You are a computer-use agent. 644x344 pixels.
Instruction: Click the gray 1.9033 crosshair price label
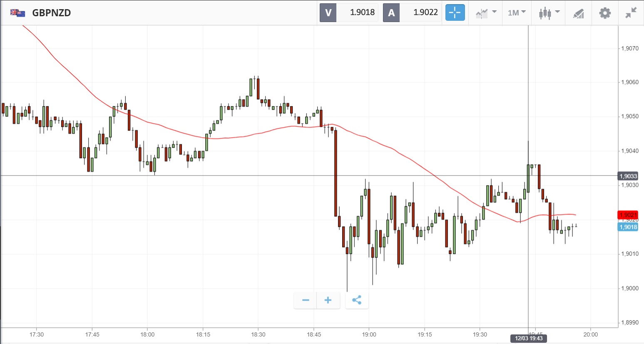[x=628, y=176]
